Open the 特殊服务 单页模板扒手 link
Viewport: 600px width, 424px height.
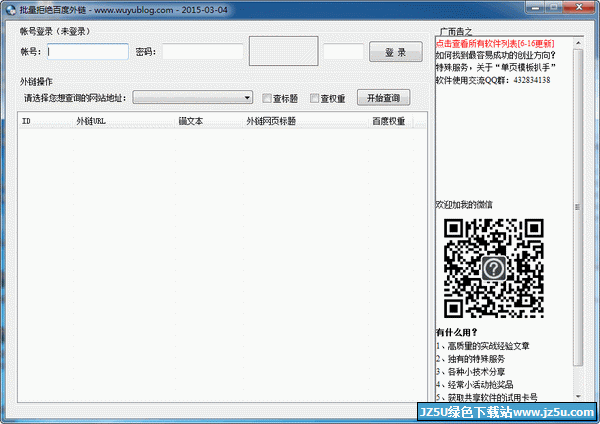pos(496,68)
